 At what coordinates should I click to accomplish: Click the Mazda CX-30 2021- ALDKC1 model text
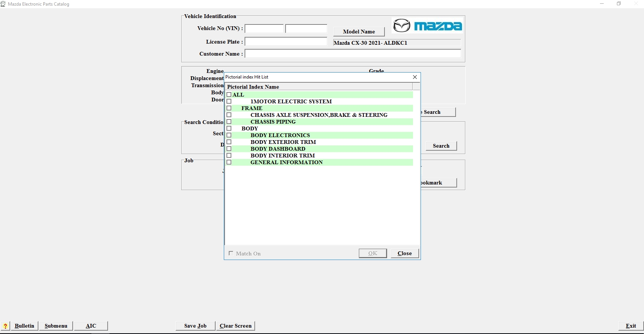pyautogui.click(x=371, y=43)
